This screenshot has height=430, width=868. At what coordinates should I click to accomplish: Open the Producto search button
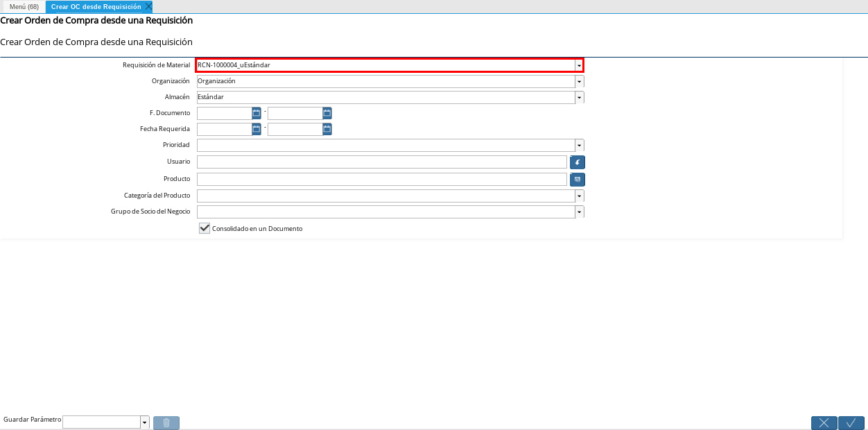point(578,180)
